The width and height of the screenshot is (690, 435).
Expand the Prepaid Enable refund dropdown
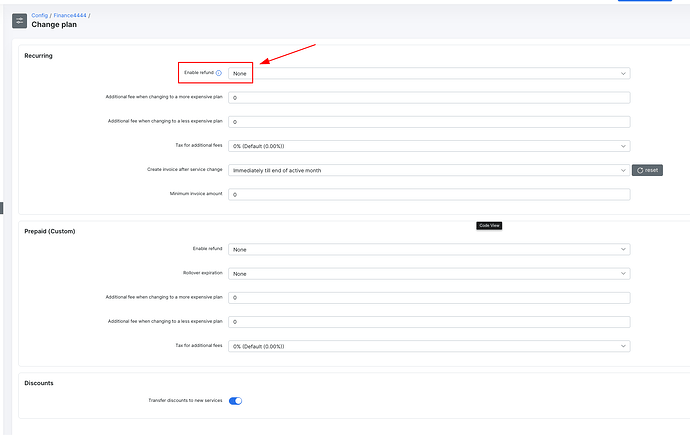click(429, 249)
